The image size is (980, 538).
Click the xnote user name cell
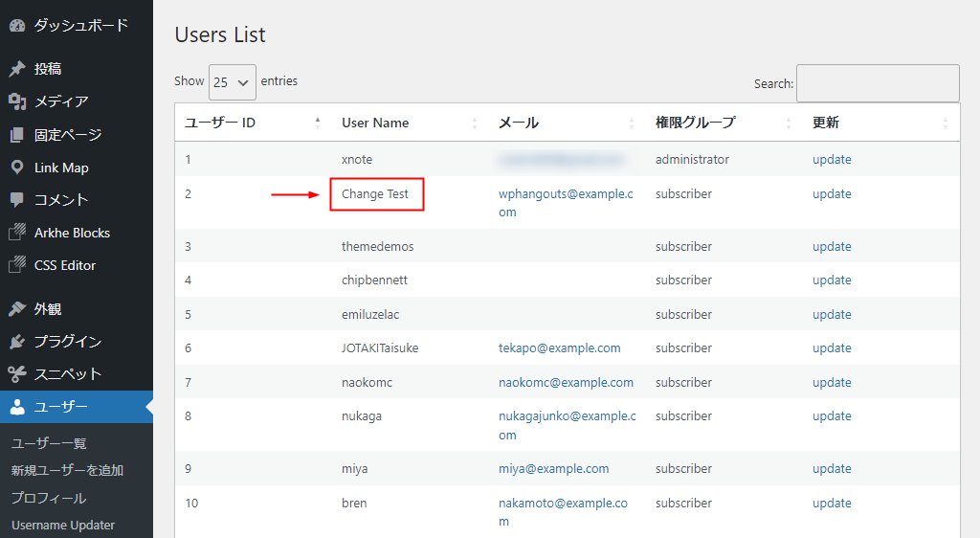[x=357, y=159]
